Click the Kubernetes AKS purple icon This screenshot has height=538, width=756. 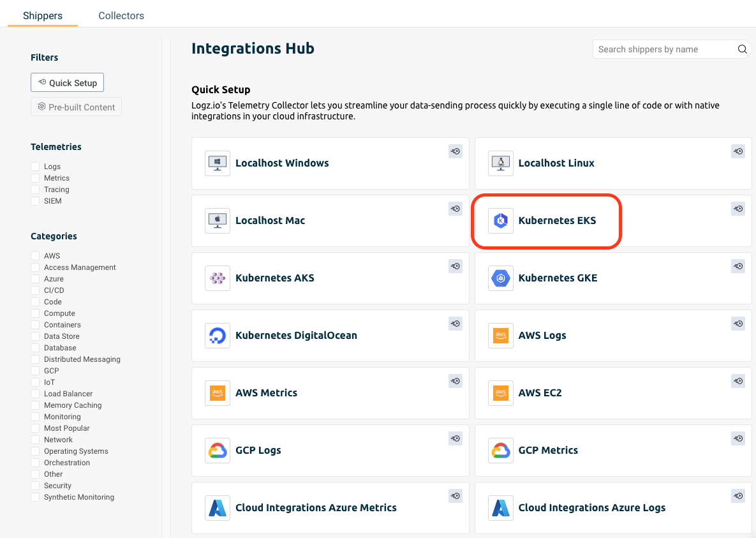[218, 278]
